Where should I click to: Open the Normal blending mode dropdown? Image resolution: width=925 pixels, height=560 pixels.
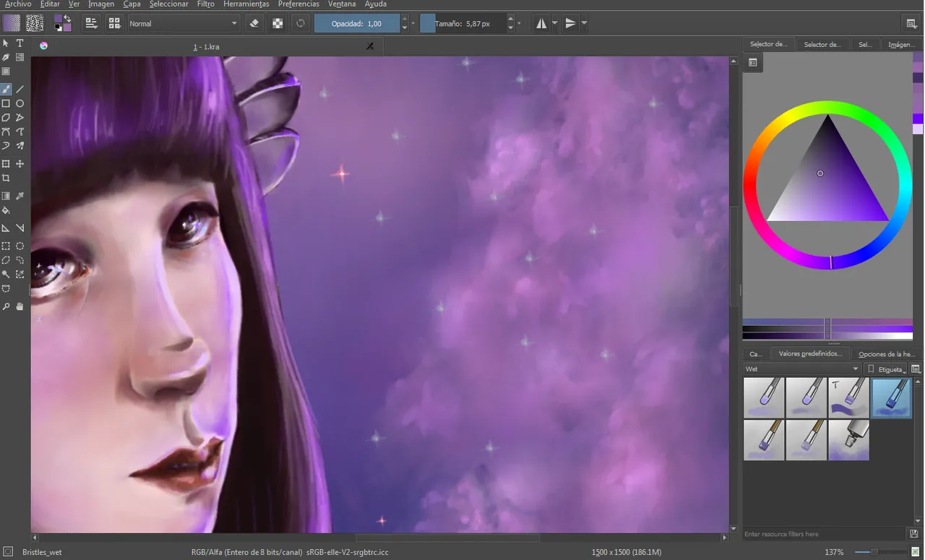184,23
